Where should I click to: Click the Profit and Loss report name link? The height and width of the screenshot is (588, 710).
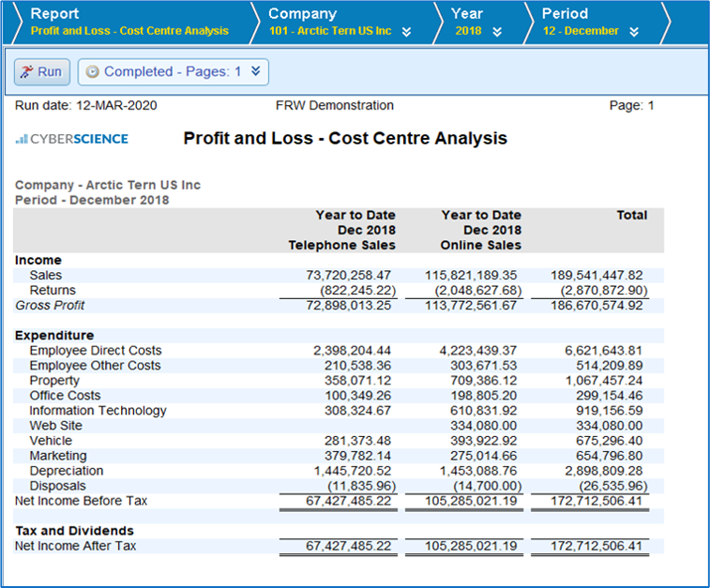129,31
